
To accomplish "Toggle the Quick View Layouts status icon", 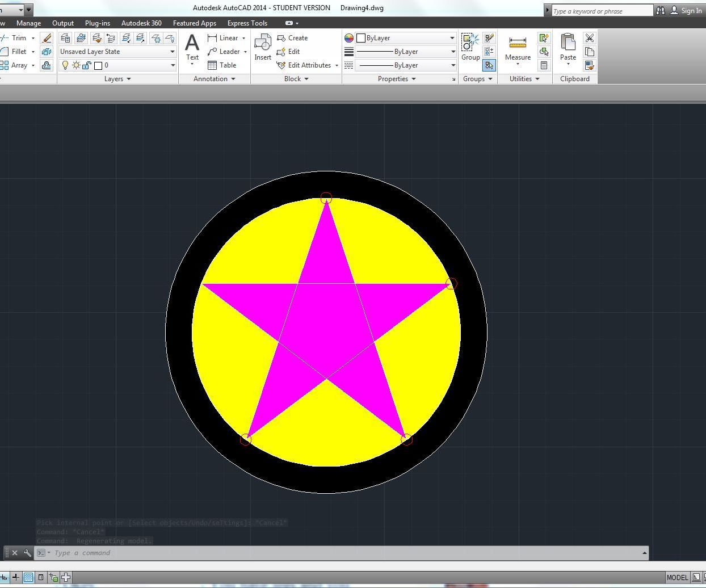I will pos(696,577).
